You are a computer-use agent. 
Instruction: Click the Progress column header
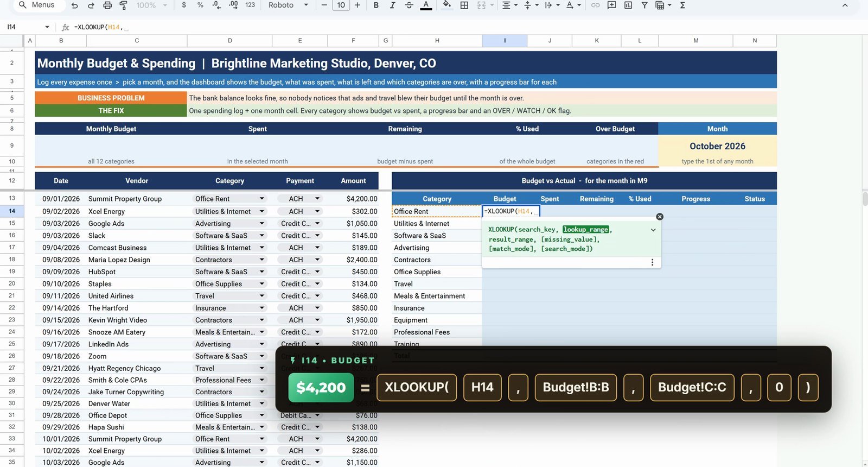point(695,199)
